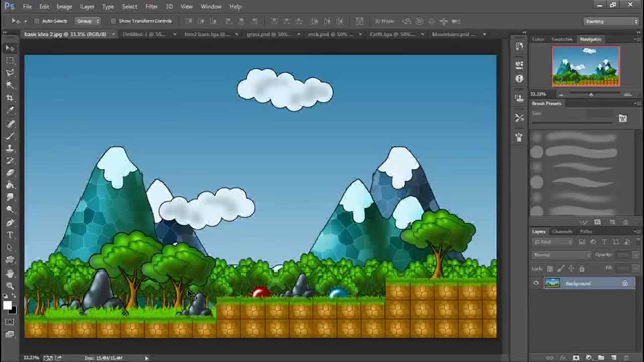Toggle the Auto-Select checkbox

37,21
